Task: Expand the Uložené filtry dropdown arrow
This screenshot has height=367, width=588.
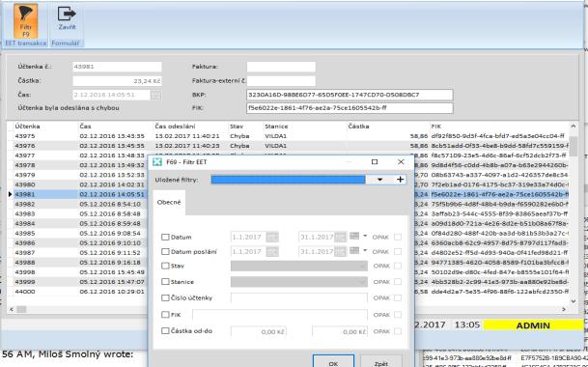Action: pos(379,180)
